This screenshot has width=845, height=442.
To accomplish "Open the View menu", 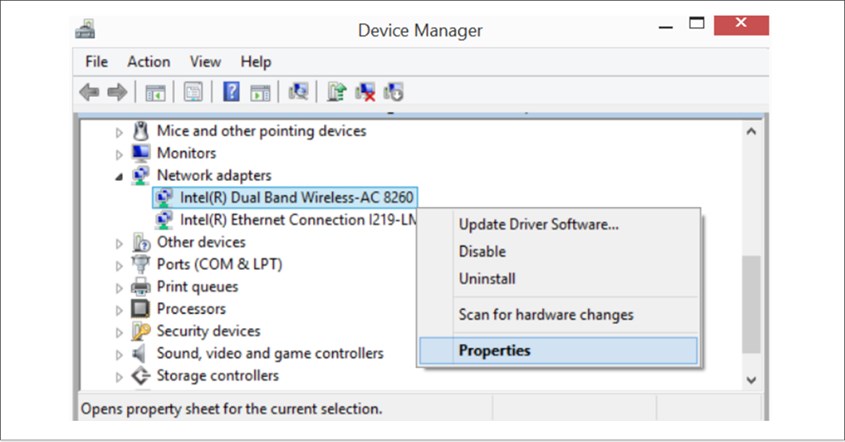I will click(x=205, y=62).
